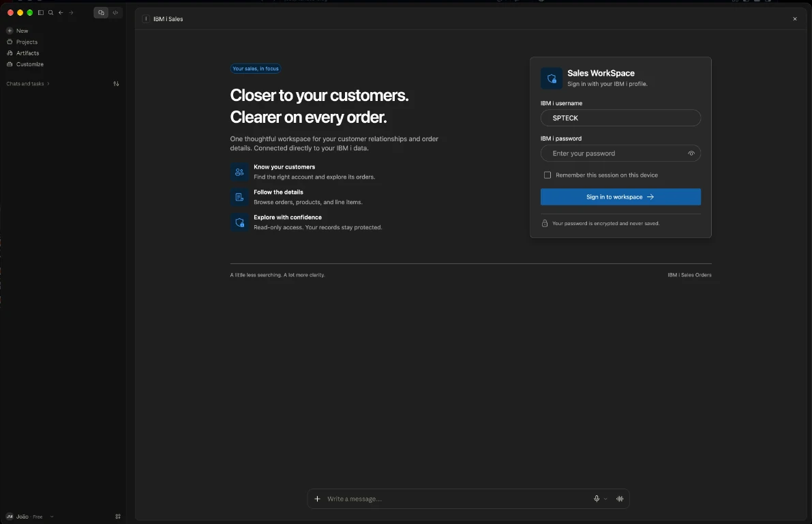Close the IBM i Sales artifact panel
The width and height of the screenshot is (812, 524).
coord(795,18)
